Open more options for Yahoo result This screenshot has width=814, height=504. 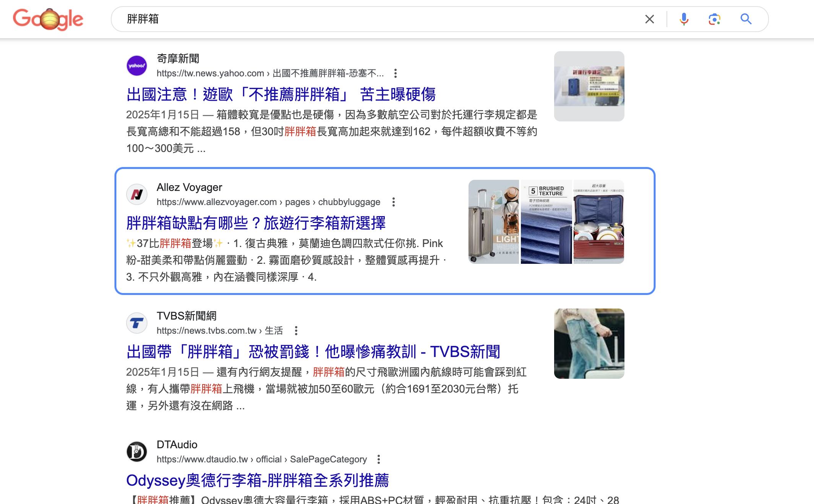[x=396, y=73]
